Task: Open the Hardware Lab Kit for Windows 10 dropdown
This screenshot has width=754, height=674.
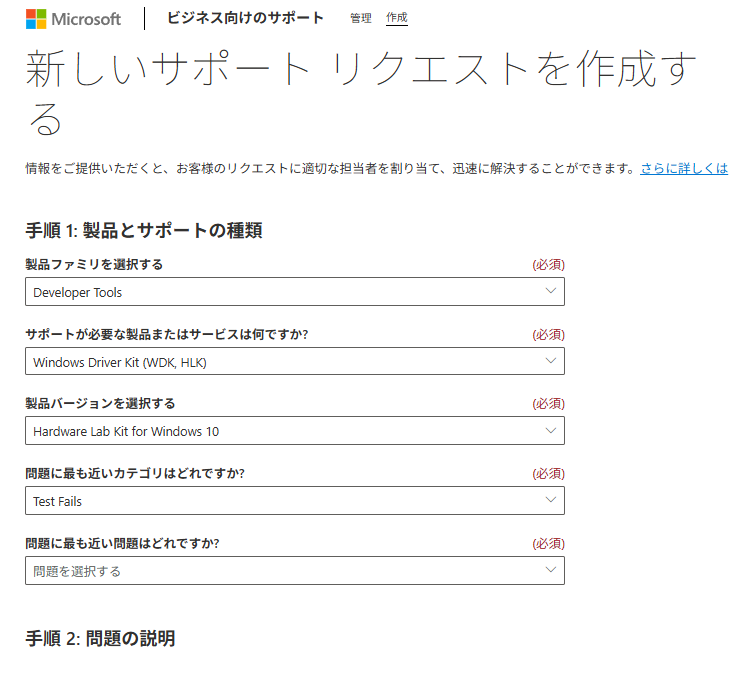Action: click(x=295, y=431)
